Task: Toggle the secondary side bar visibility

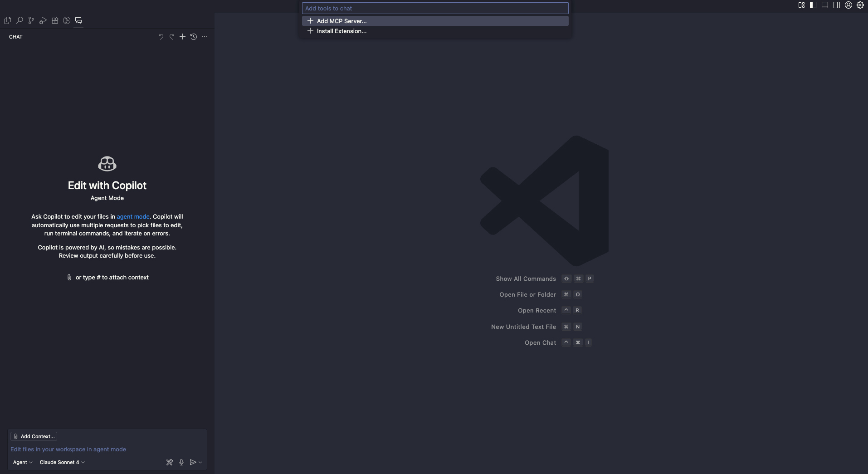Action: [837, 5]
